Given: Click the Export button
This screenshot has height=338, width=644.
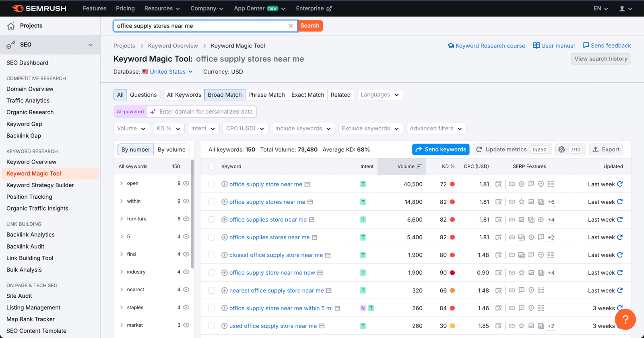Looking at the screenshot, I should click(x=606, y=149).
